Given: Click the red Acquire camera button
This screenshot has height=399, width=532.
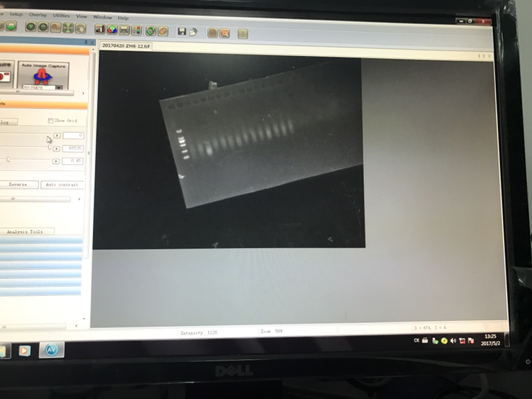Looking at the screenshot, I should coord(6,74).
